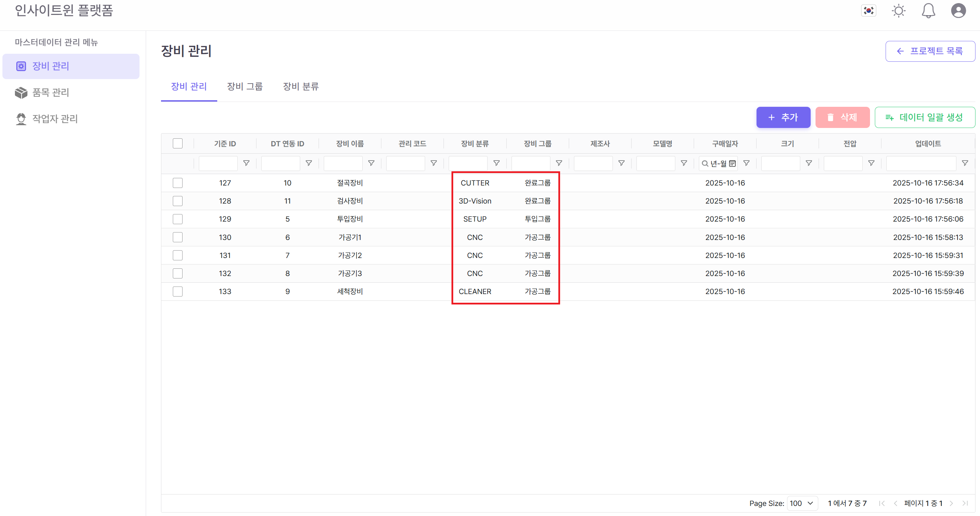Check the row checkbox for 절곡장비
The width and height of the screenshot is (980, 516).
point(177,182)
